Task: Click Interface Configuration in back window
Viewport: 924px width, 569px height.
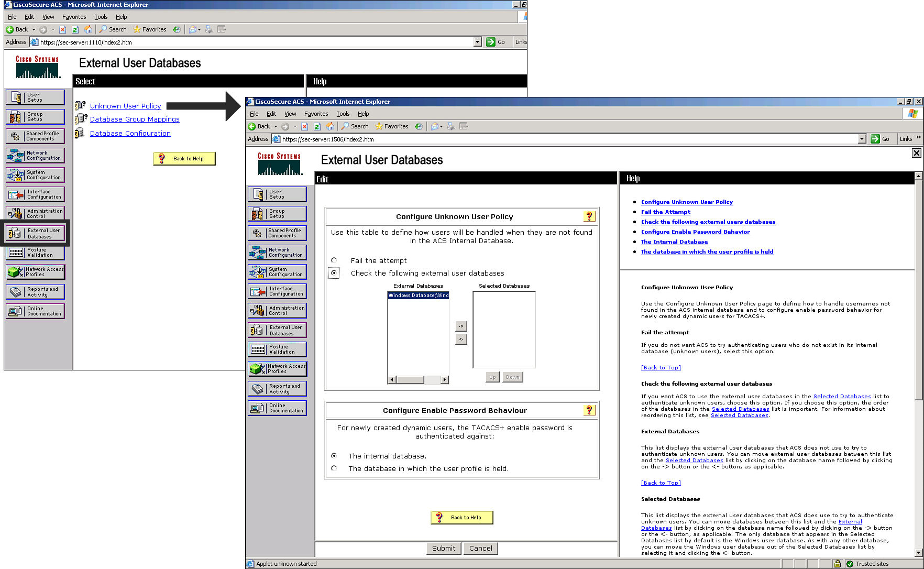Action: (35, 194)
